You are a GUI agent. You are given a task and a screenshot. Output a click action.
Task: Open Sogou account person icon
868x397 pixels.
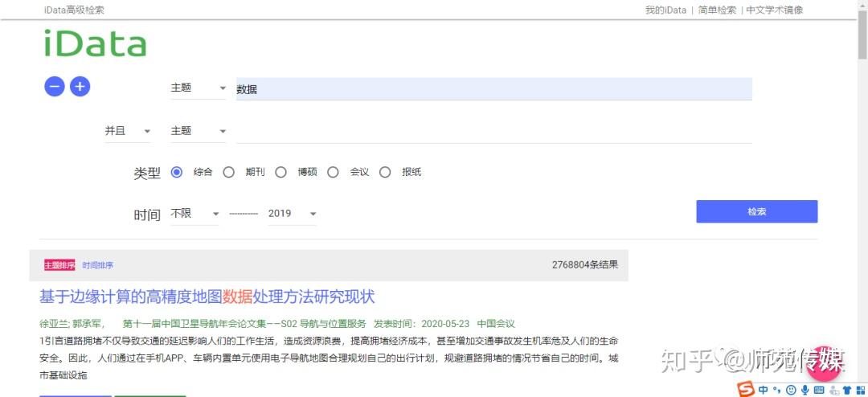tap(833, 390)
